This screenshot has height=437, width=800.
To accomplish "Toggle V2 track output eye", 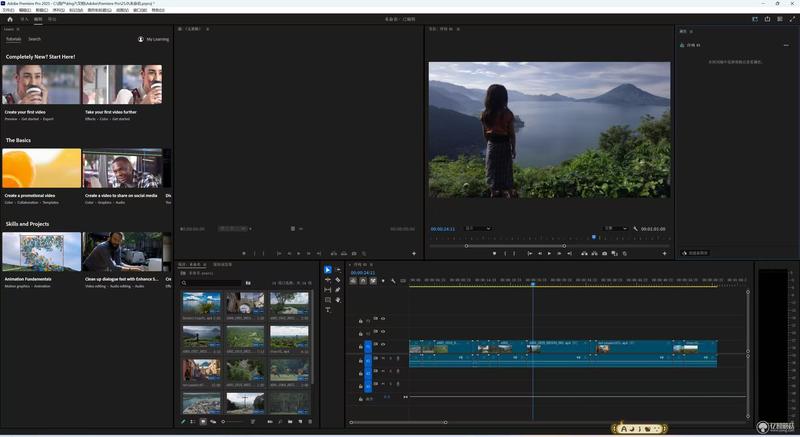I will tap(383, 331).
